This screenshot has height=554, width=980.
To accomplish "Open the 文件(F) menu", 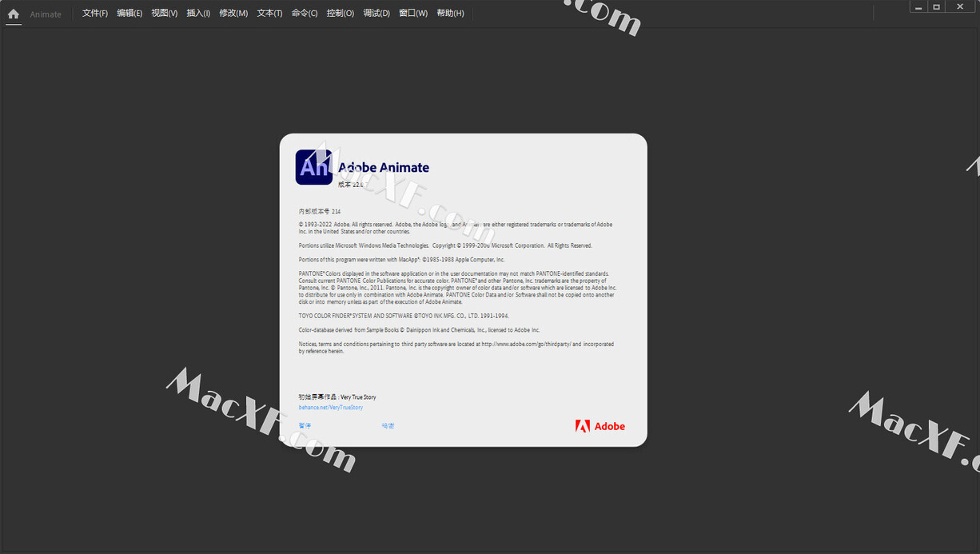I will (95, 14).
